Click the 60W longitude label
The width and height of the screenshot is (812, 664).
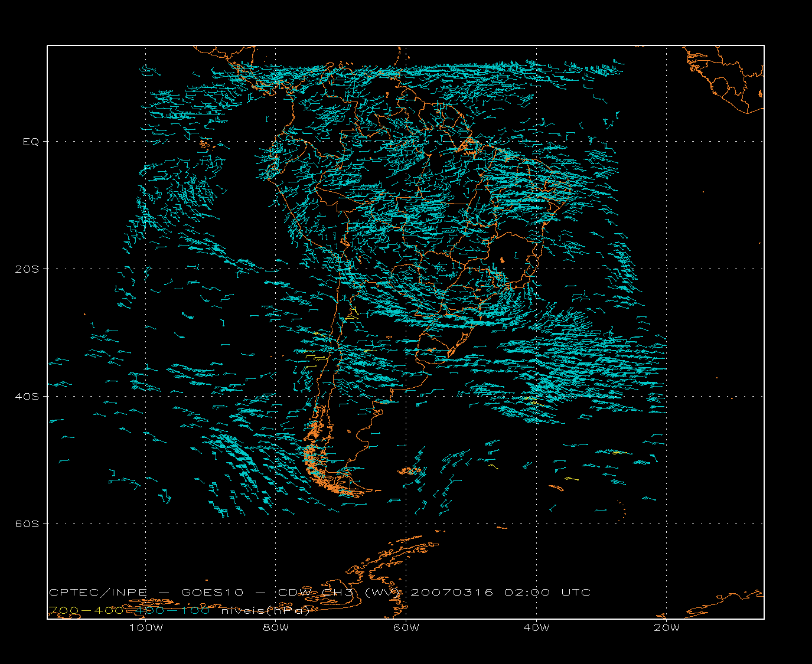click(406, 628)
